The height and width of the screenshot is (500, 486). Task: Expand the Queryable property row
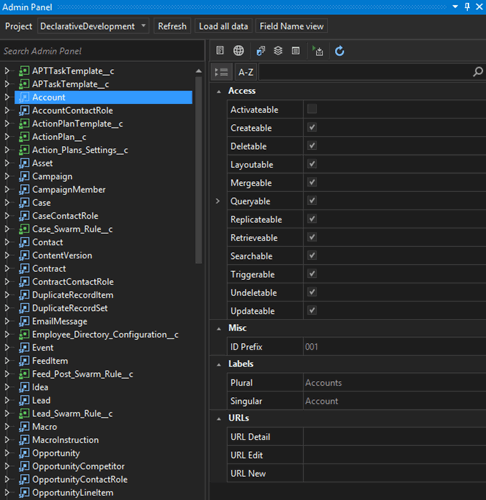click(218, 201)
